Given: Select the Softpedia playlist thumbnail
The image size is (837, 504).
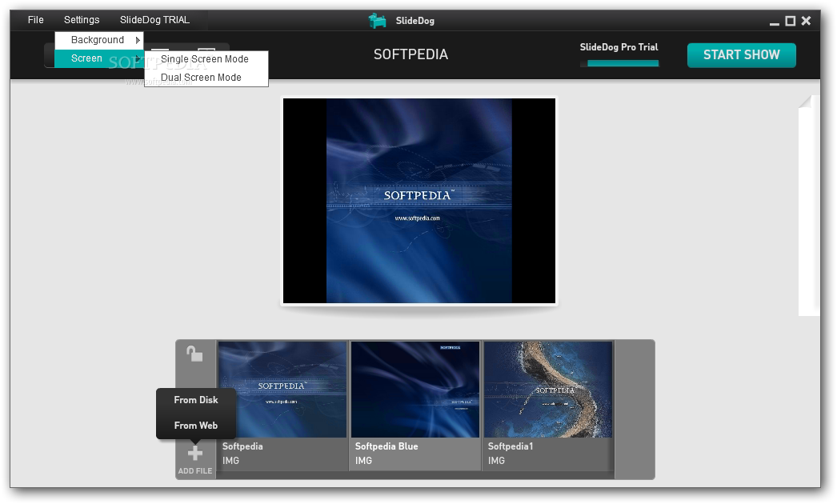Looking at the screenshot, I should pyautogui.click(x=282, y=390).
